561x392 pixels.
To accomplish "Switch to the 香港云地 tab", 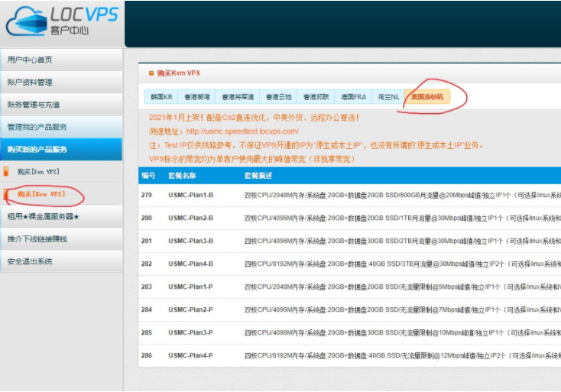I will (278, 97).
